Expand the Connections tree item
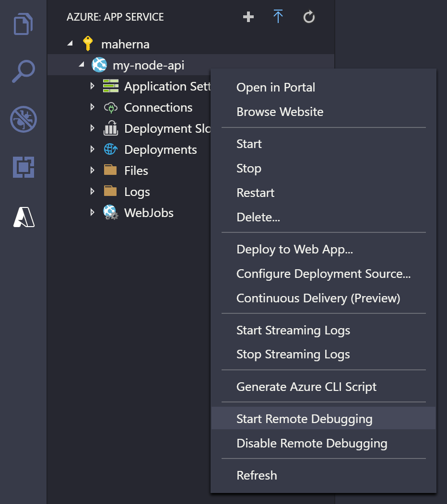This screenshot has height=504, width=447. point(92,107)
